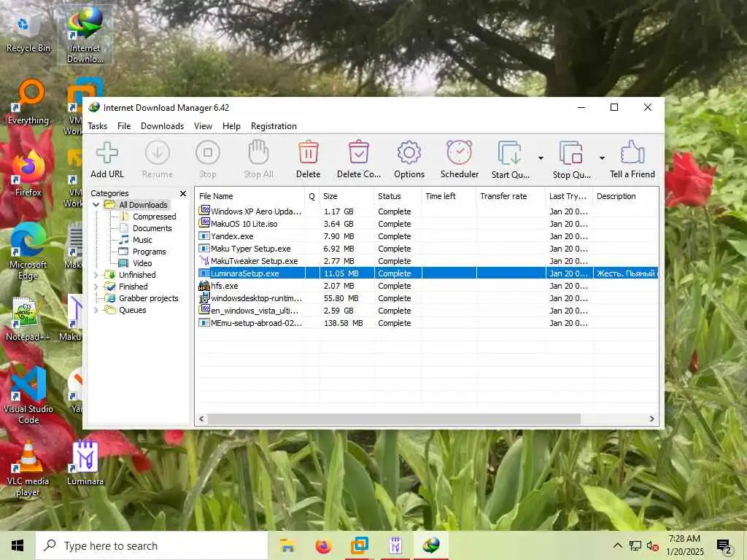
Task: Open Options gear icon
Action: [409, 153]
